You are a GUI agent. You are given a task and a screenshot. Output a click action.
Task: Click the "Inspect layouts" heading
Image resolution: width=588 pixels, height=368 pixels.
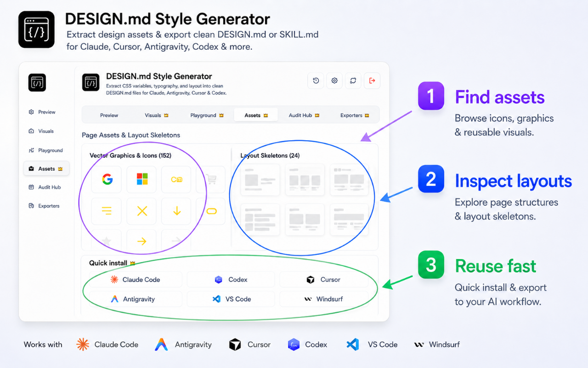(514, 181)
